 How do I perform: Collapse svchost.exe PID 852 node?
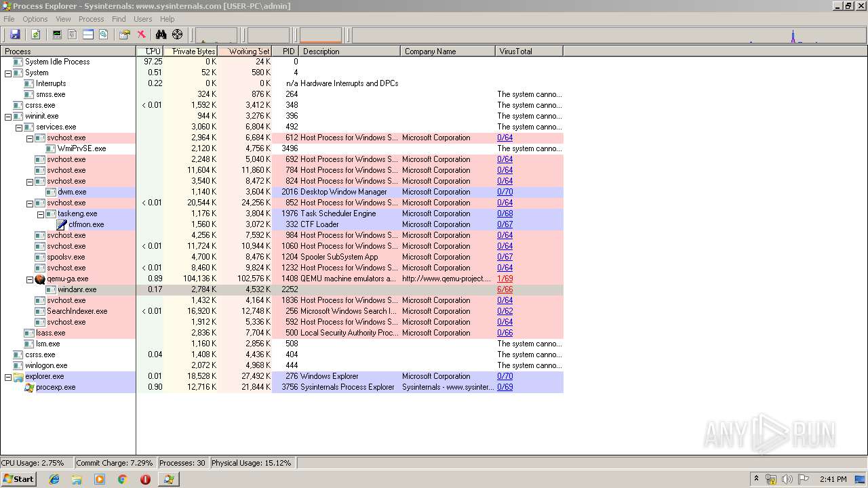click(30, 203)
